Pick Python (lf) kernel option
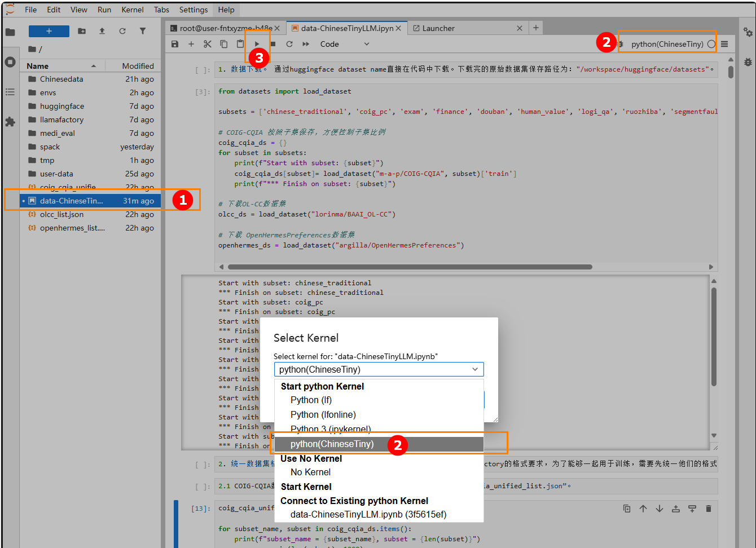756x548 pixels. point(311,400)
